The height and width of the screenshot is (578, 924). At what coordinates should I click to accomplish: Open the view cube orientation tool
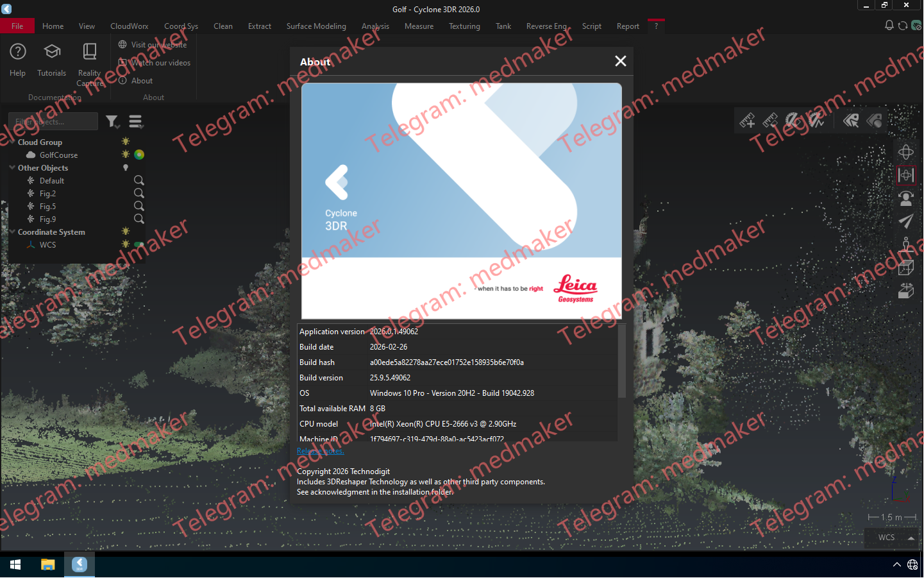pyautogui.click(x=905, y=268)
